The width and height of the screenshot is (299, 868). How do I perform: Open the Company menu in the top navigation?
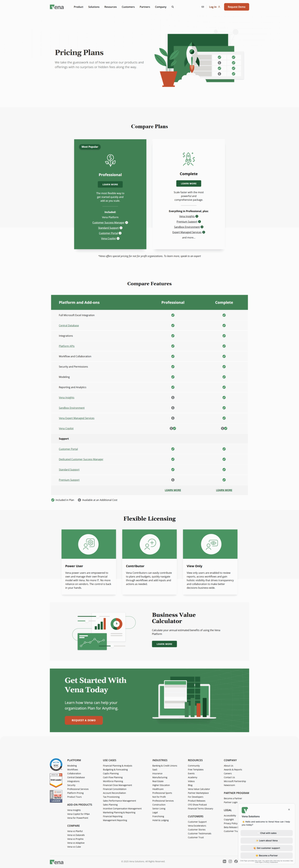click(x=161, y=7)
